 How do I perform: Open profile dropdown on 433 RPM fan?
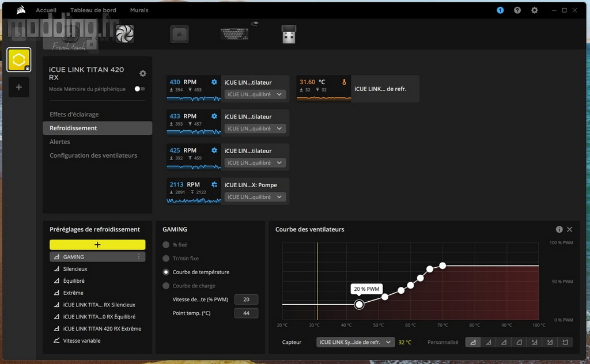coord(255,128)
